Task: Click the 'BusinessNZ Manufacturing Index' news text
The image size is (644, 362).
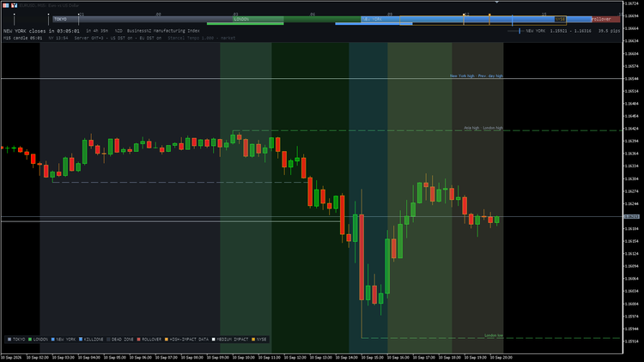Action: click(x=163, y=31)
